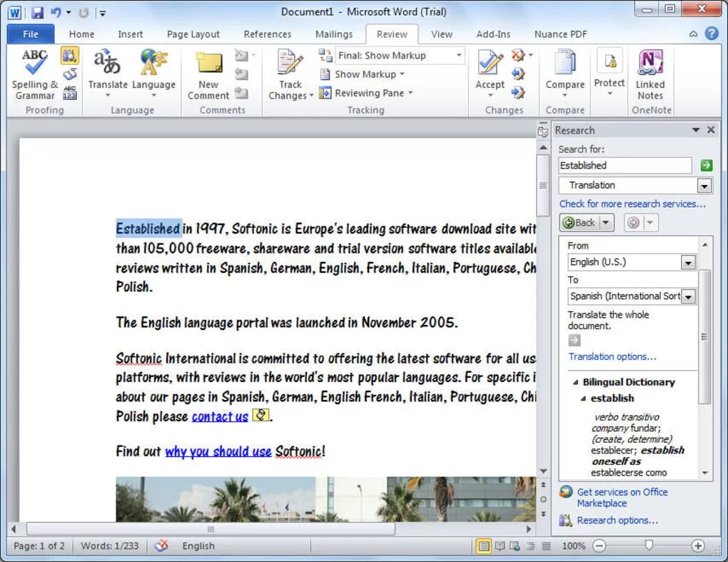
Task: Switch to the Page Layout tab
Action: [193, 34]
